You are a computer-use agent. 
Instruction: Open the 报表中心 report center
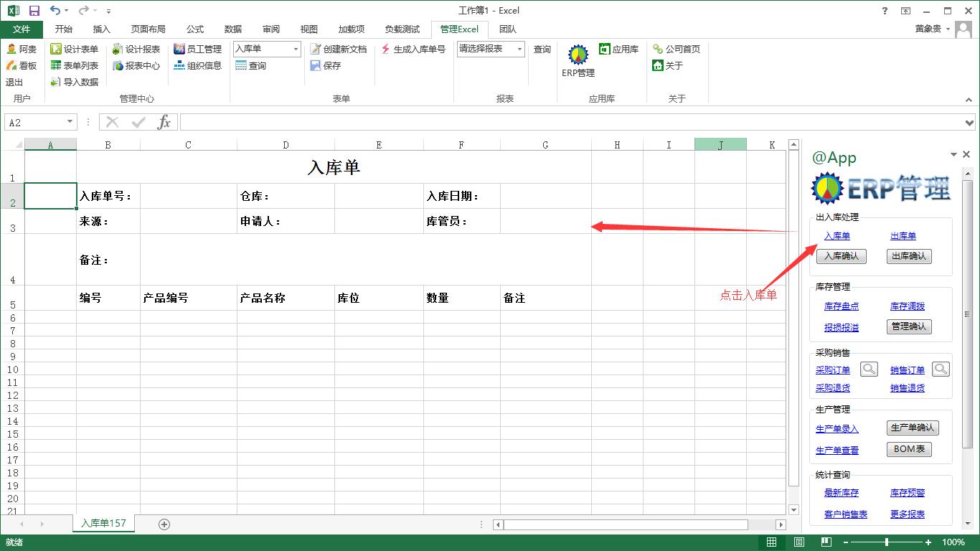point(136,65)
